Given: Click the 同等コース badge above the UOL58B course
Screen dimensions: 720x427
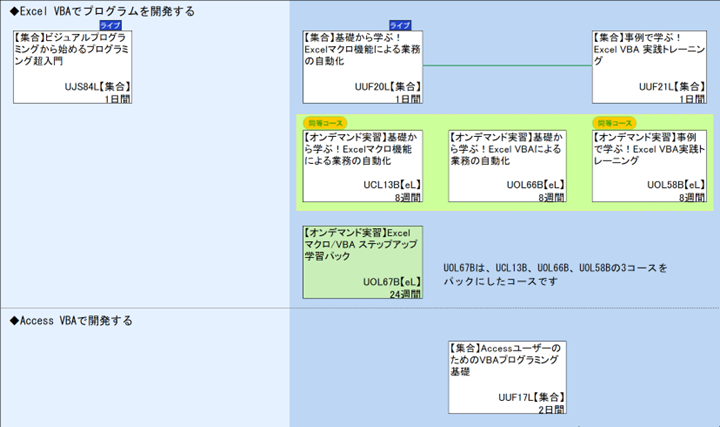Looking at the screenshot, I should coord(614,123).
